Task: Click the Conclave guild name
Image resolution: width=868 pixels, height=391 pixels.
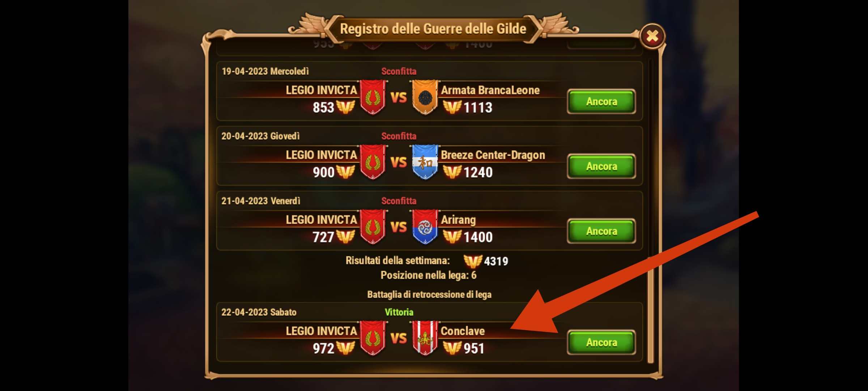Action: [463, 331]
